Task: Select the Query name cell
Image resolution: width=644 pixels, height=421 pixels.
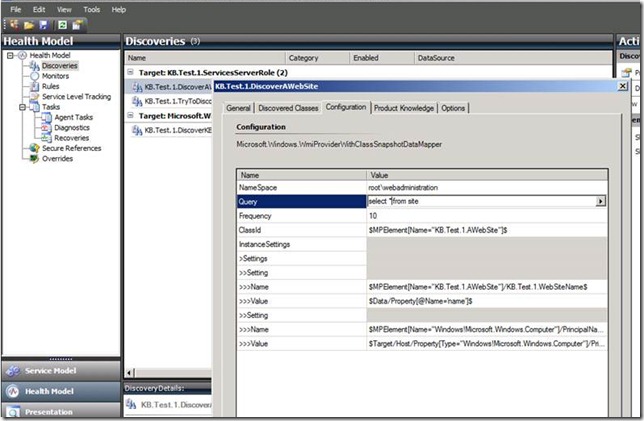Action: click(301, 202)
